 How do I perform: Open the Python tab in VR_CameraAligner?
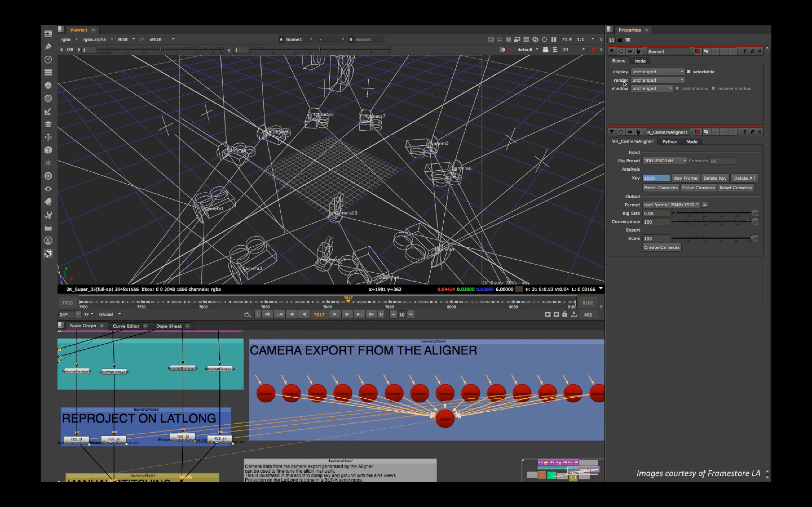[670, 141]
